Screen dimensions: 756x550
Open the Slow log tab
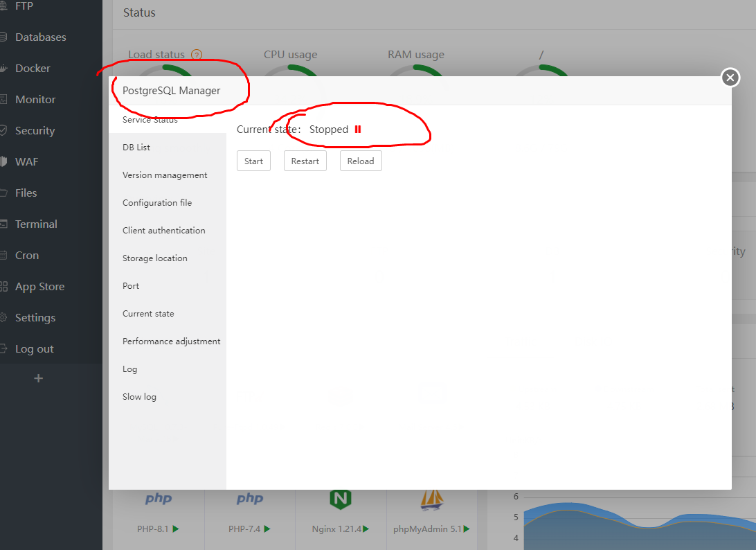[168, 397]
